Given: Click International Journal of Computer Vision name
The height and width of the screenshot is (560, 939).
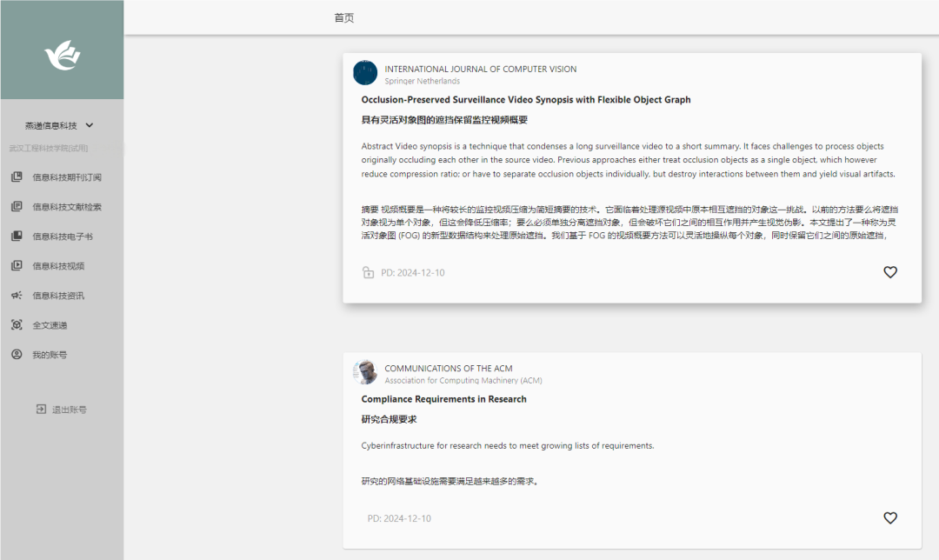Looking at the screenshot, I should (x=480, y=70).
